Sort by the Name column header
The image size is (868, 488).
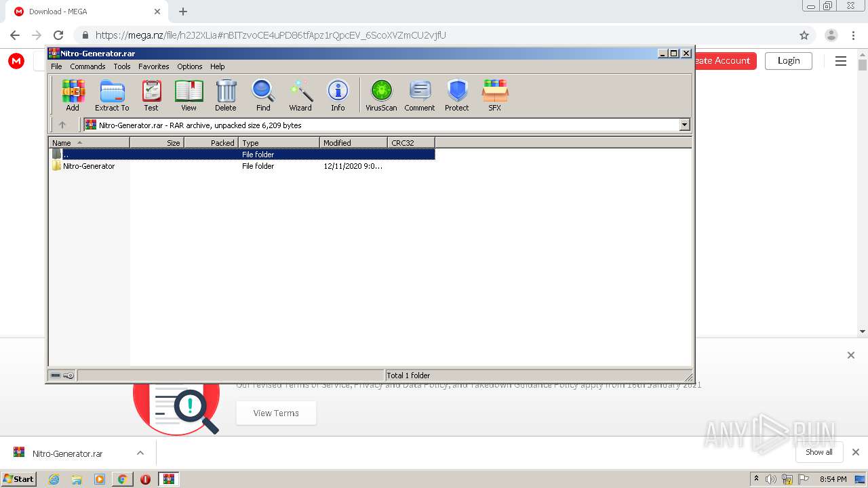[89, 142]
